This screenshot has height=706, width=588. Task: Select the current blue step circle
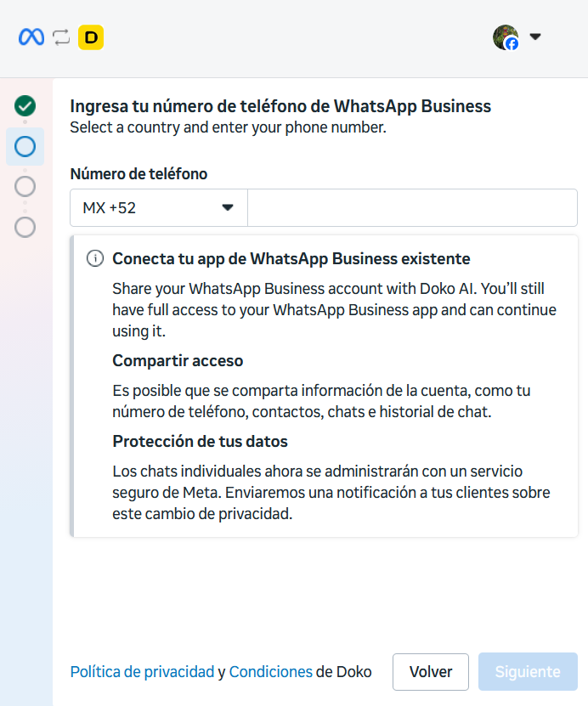click(25, 146)
